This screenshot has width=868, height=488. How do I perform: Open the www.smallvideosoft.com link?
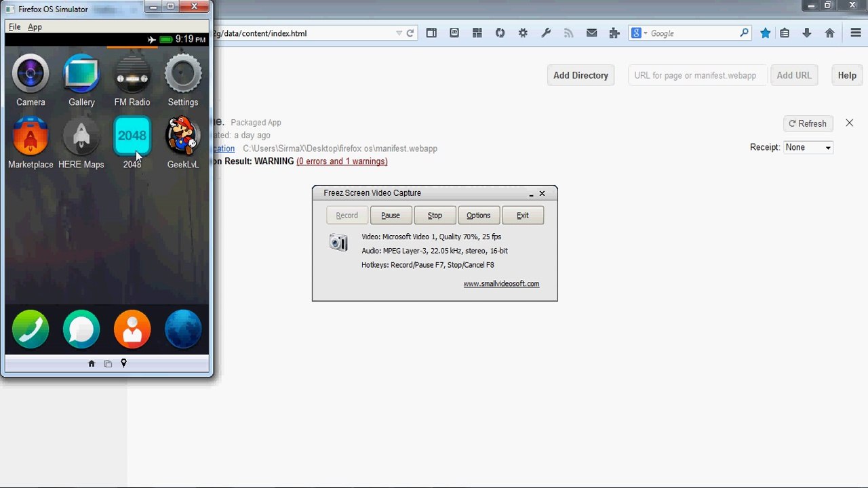(501, 284)
